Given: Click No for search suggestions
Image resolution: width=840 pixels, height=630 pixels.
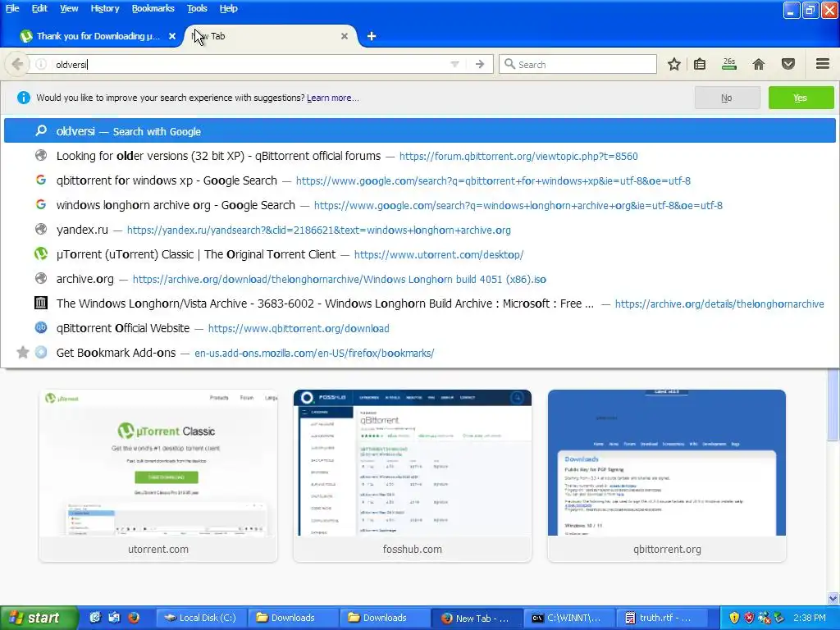Looking at the screenshot, I should click(727, 98).
